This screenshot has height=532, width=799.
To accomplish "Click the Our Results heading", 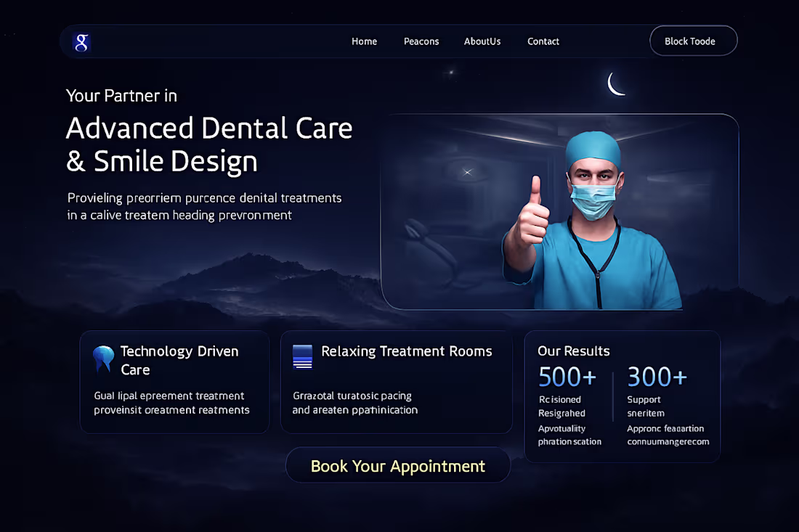I will pos(573,351).
